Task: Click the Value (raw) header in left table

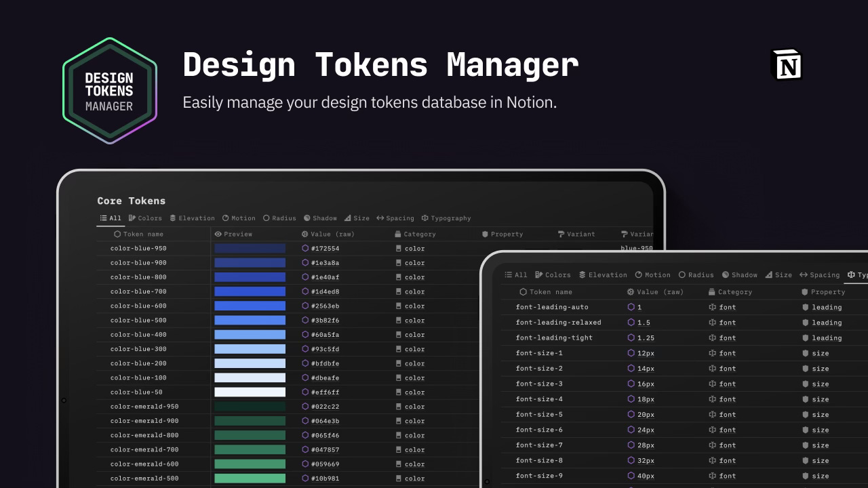Action: 328,234
